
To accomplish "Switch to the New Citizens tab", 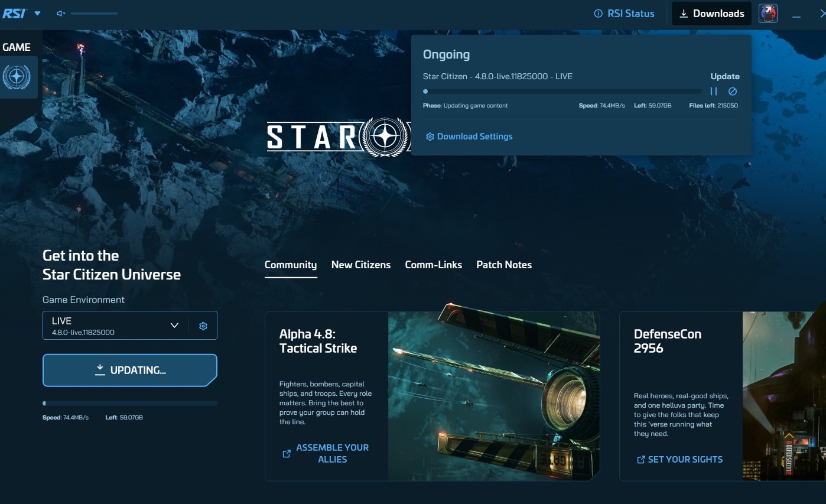I will tap(361, 265).
